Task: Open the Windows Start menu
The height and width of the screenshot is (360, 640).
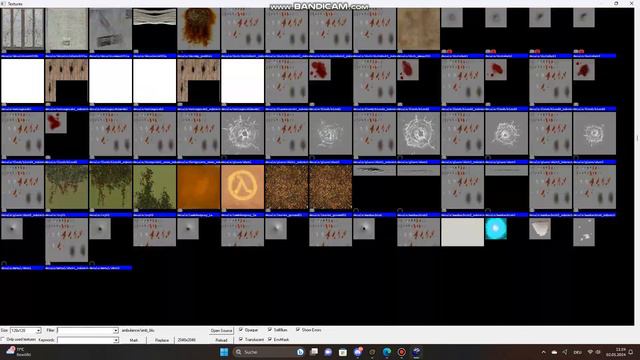Action: (x=224, y=352)
